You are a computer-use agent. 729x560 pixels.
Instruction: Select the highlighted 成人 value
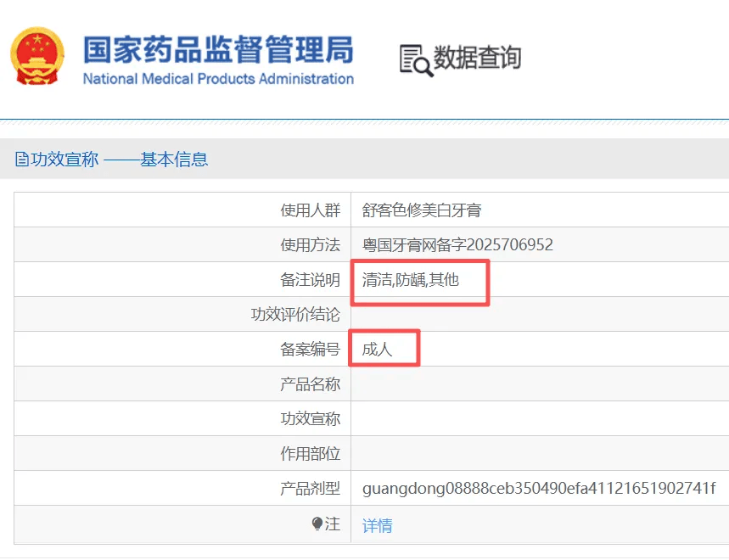point(377,348)
